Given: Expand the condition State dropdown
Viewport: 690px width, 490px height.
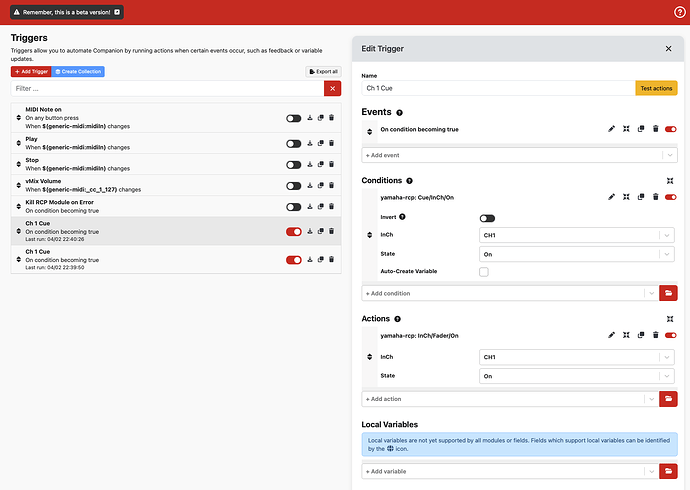Looking at the screenshot, I should [577, 254].
